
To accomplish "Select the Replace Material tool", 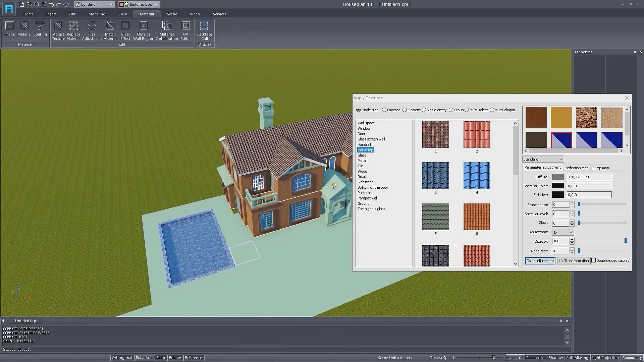I will (x=73, y=26).
